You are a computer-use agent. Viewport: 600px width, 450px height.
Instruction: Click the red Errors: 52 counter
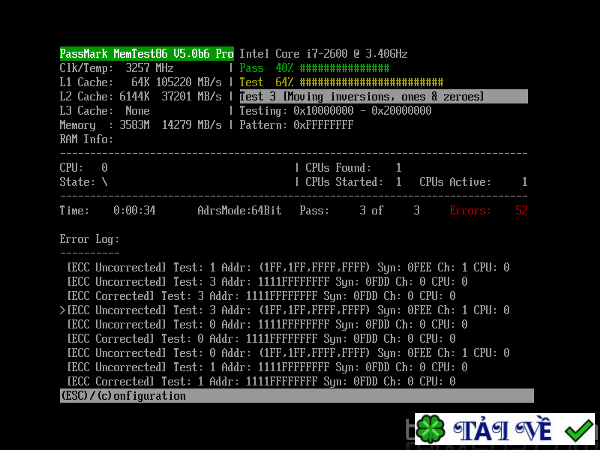click(x=489, y=210)
